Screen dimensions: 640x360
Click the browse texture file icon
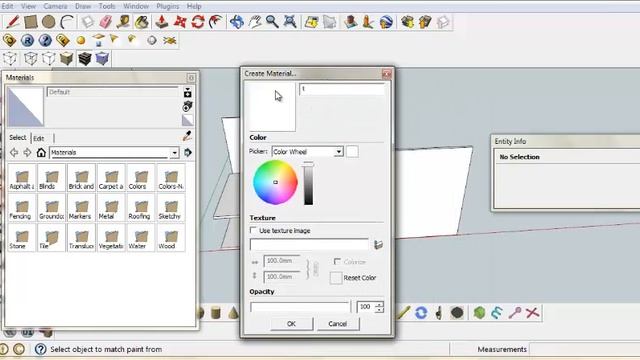(378, 244)
